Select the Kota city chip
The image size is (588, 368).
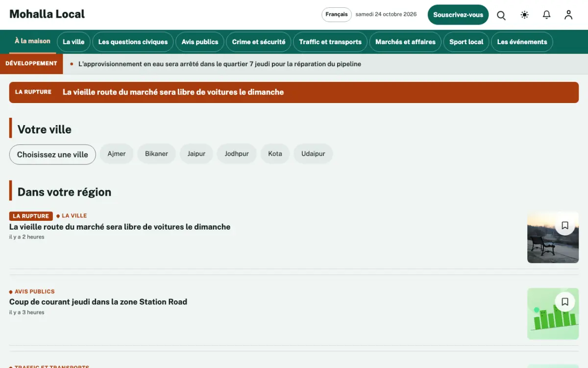(275, 154)
